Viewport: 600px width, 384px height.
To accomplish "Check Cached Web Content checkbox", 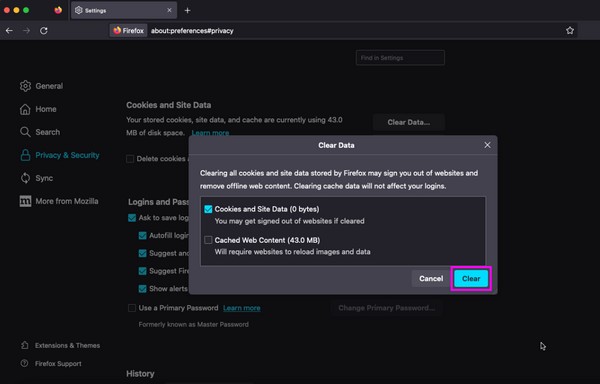I will pyautogui.click(x=208, y=240).
